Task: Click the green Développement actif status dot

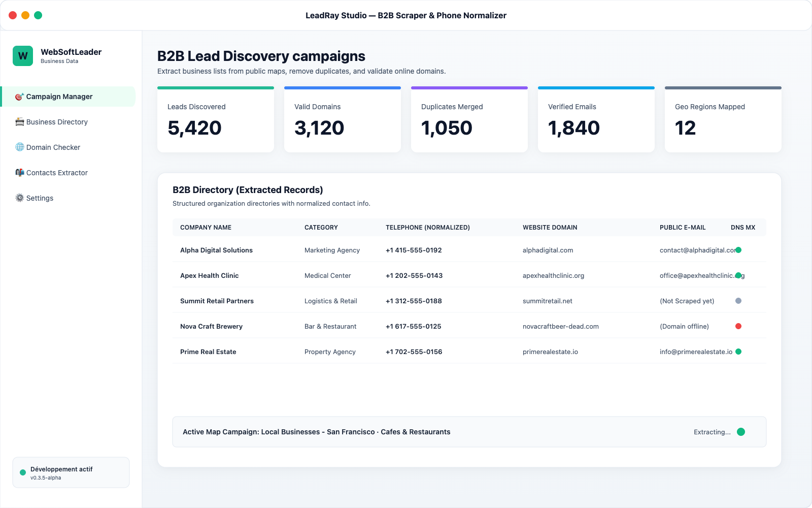Action: tap(23, 472)
